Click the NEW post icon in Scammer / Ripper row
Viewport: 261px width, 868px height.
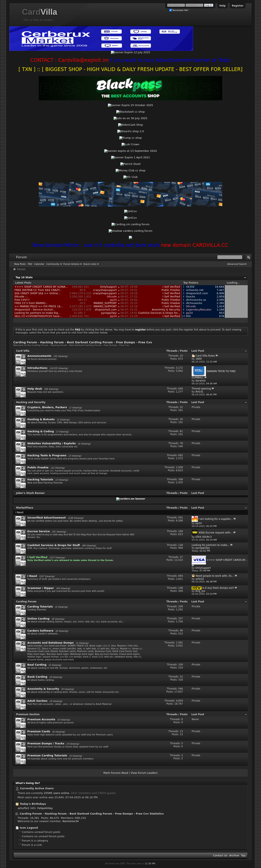[x=196, y=588]
